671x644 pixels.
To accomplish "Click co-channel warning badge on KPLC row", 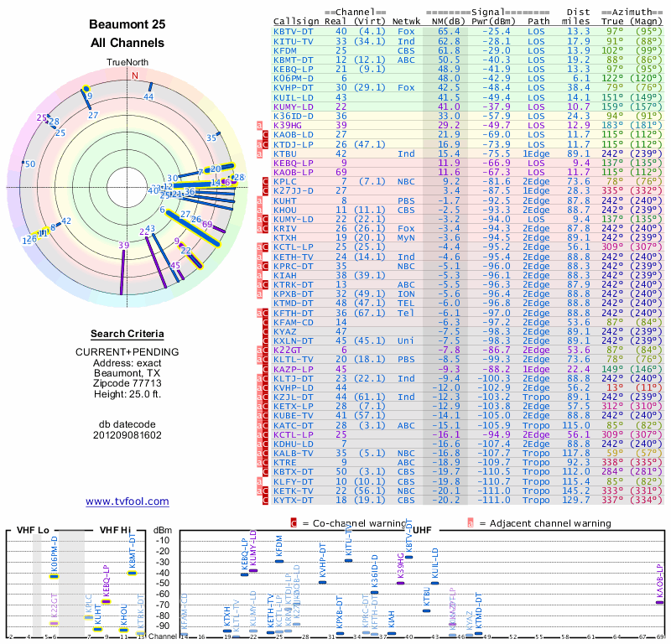I will click(265, 181).
